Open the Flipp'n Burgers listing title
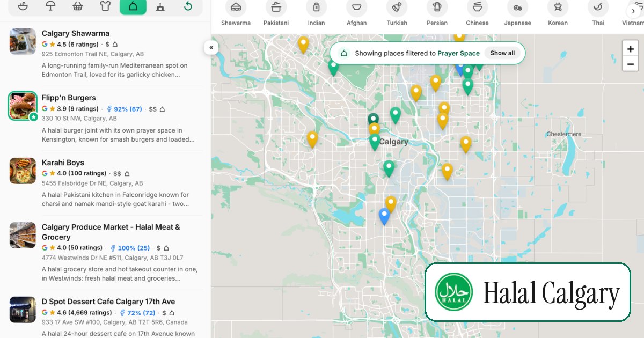This screenshot has height=338, width=644. point(69,98)
